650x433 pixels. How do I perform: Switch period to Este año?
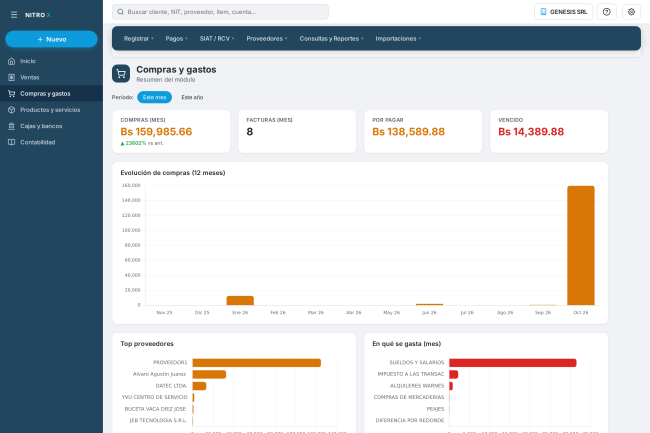(x=192, y=97)
